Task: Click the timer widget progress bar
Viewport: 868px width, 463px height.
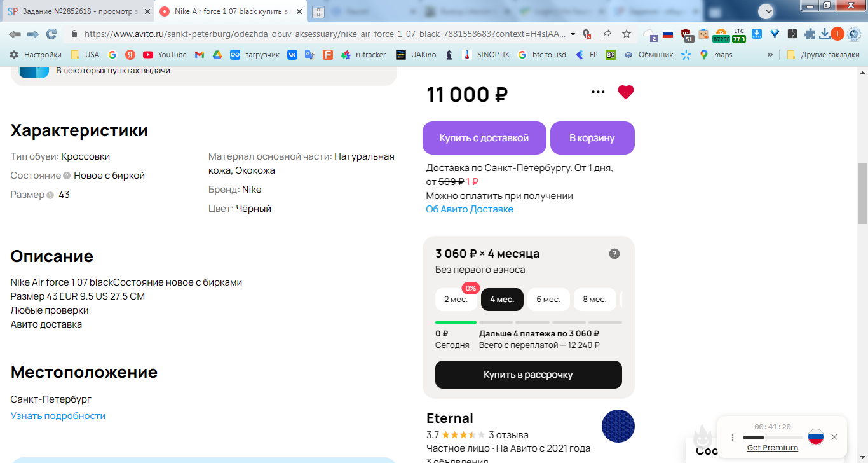Action: 772,438
